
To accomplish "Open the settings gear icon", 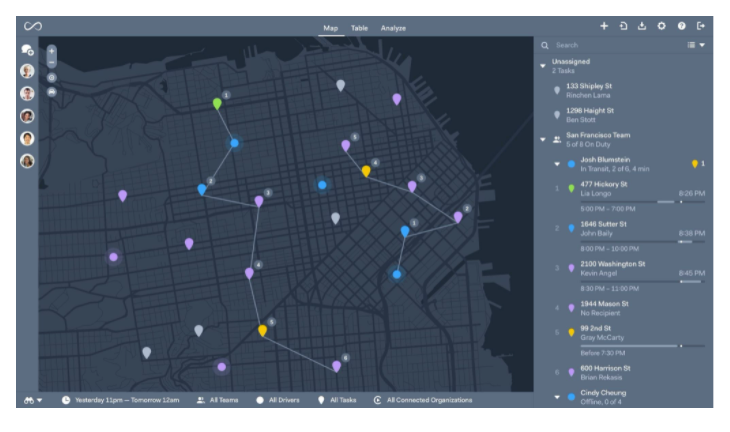I will pyautogui.click(x=662, y=26).
